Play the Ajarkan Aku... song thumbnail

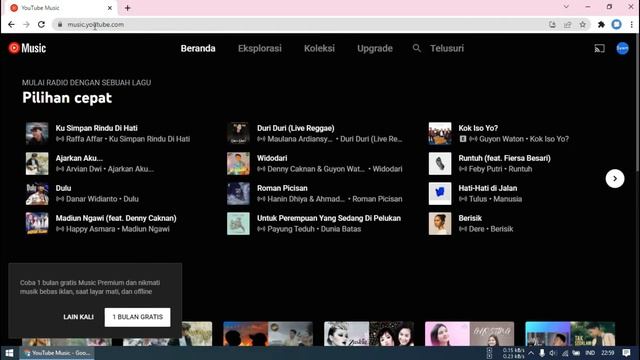37,163
